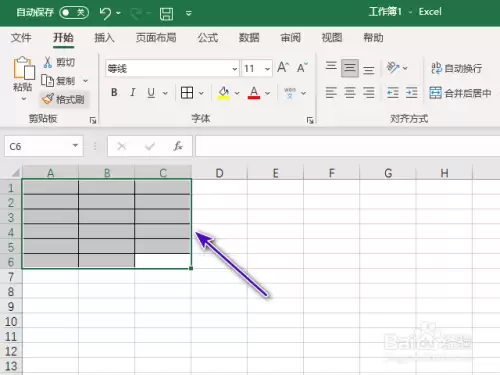Click the Paste clipboard icon
The height and width of the screenshot is (375, 500).
tap(24, 68)
